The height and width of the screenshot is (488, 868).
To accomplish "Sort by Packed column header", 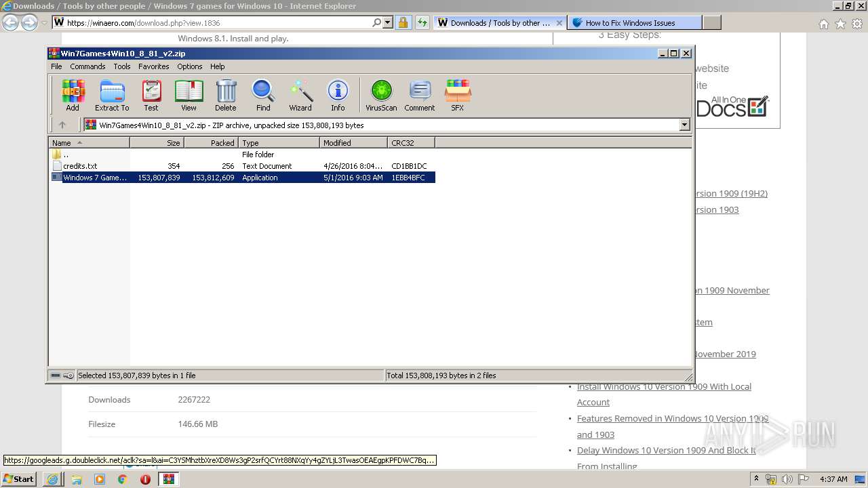I will pos(211,142).
